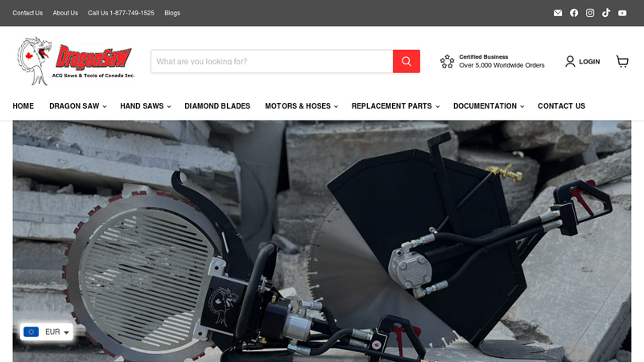Open the Blogs link

click(172, 13)
